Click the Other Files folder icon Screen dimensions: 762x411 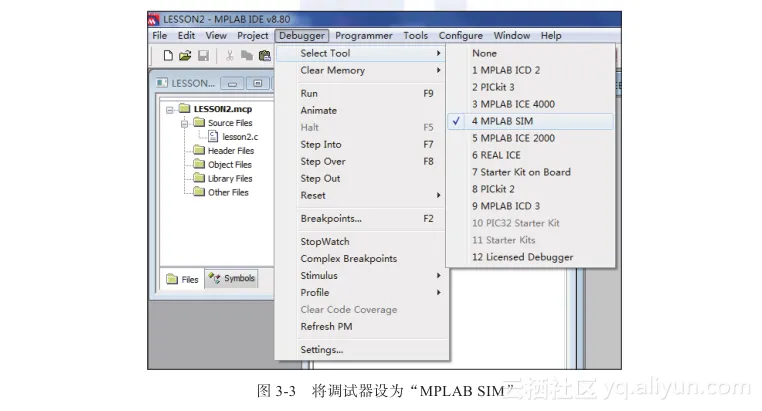(x=199, y=192)
